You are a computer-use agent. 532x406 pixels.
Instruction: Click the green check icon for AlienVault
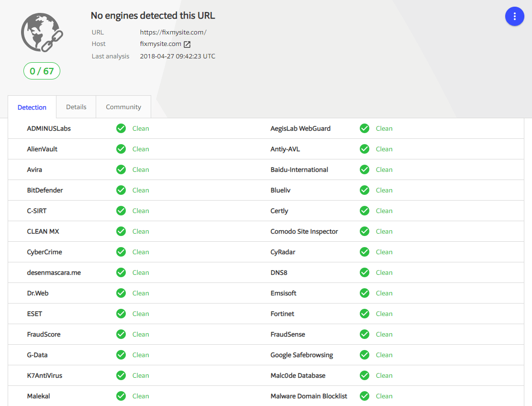tap(121, 149)
